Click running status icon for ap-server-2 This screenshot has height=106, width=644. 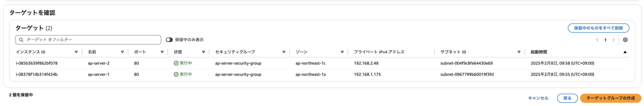176,63
